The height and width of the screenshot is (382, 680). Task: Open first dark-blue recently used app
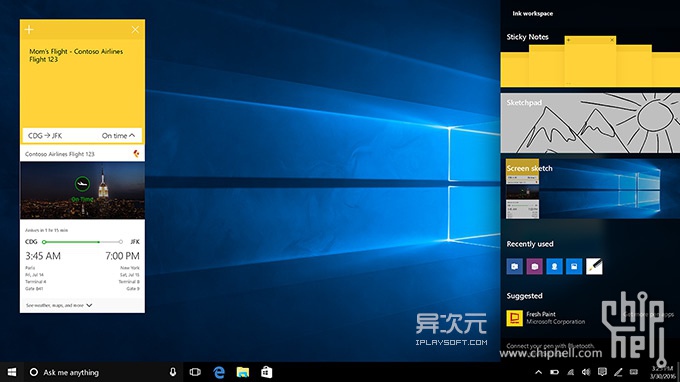click(515, 266)
